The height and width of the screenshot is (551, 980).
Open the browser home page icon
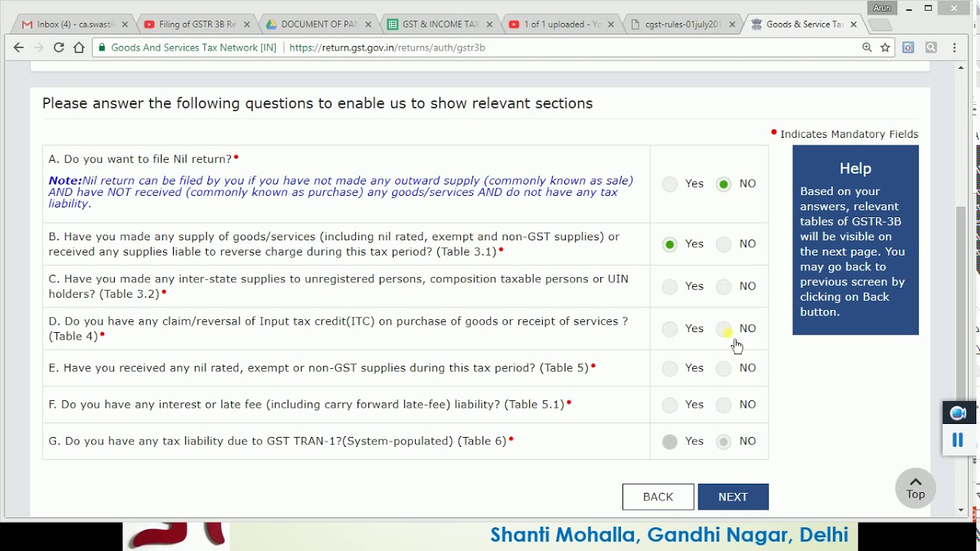[79, 47]
